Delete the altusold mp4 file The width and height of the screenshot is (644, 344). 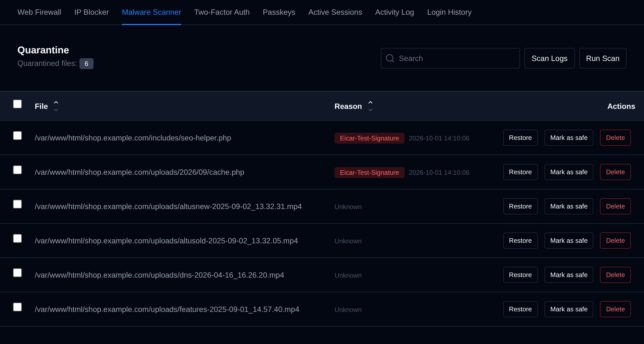pos(615,241)
